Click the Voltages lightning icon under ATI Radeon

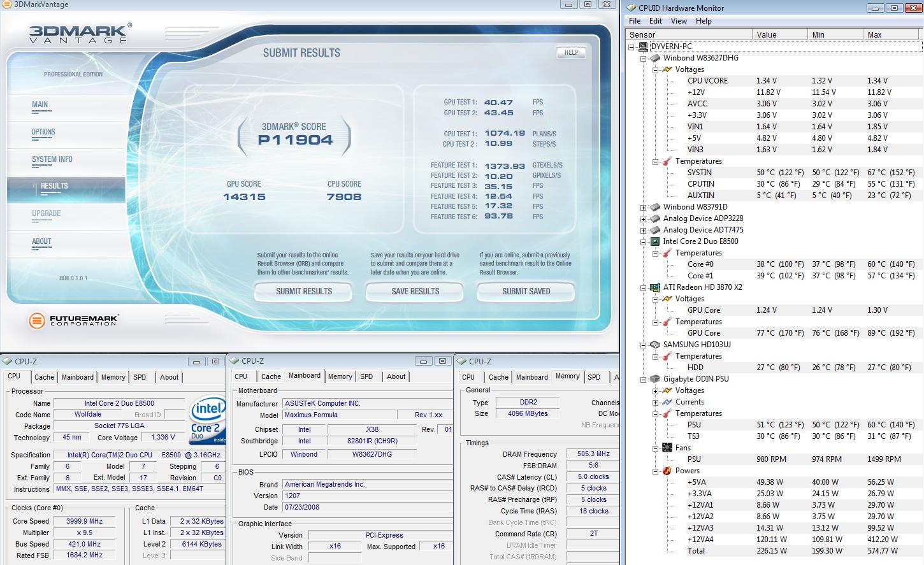[667, 299]
